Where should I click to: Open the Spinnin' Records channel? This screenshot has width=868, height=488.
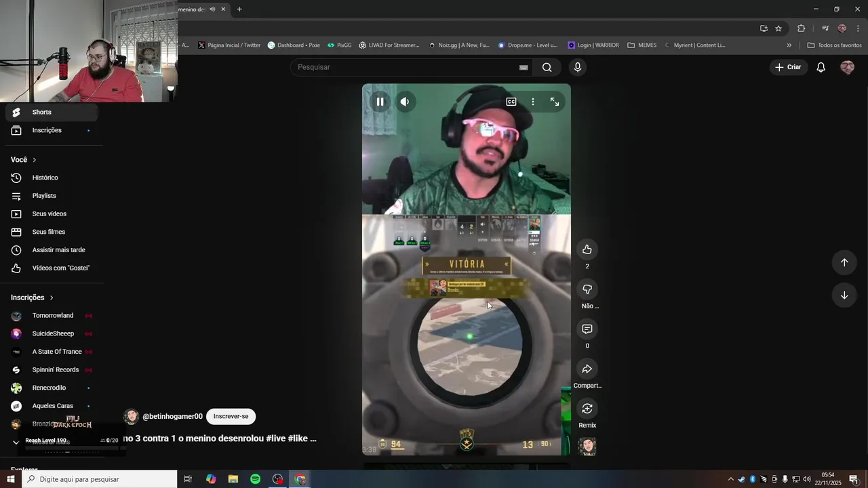point(53,370)
